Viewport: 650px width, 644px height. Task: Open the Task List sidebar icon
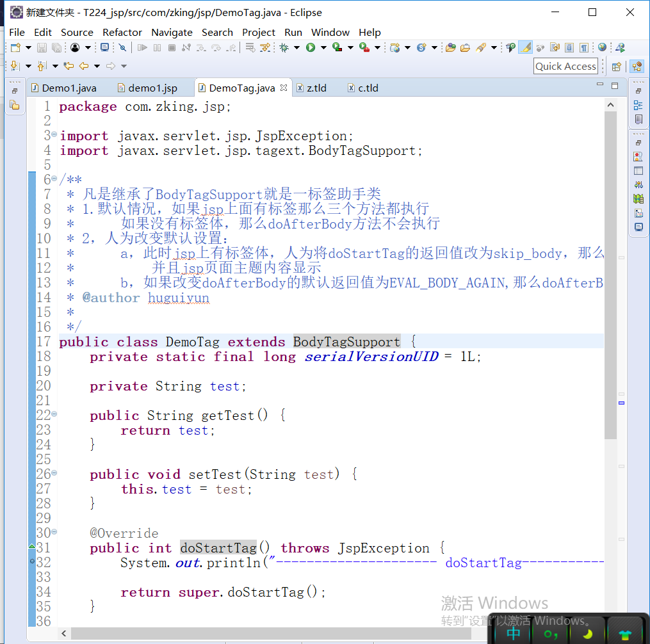tap(638, 120)
